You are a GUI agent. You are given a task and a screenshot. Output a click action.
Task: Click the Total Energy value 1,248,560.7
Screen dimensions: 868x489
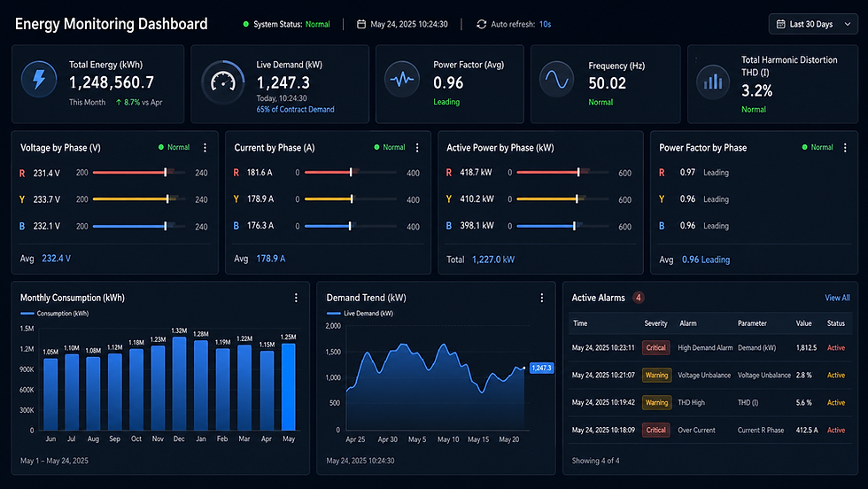pos(112,82)
